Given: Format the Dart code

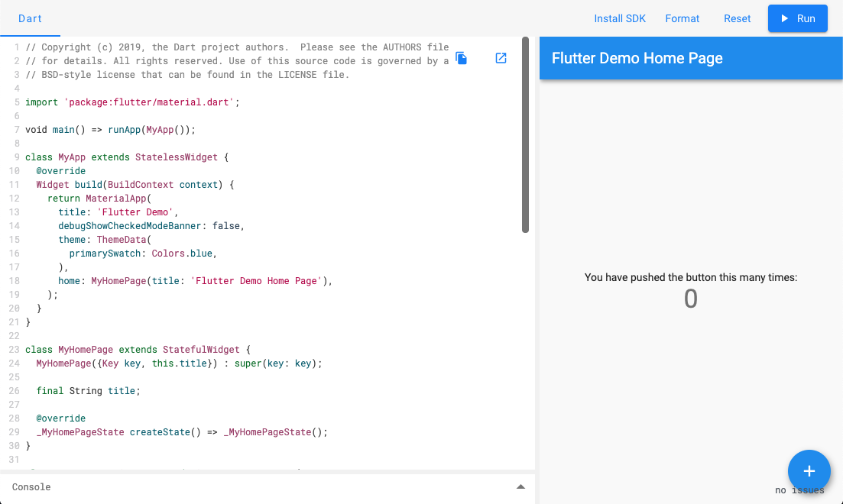Looking at the screenshot, I should [x=683, y=18].
